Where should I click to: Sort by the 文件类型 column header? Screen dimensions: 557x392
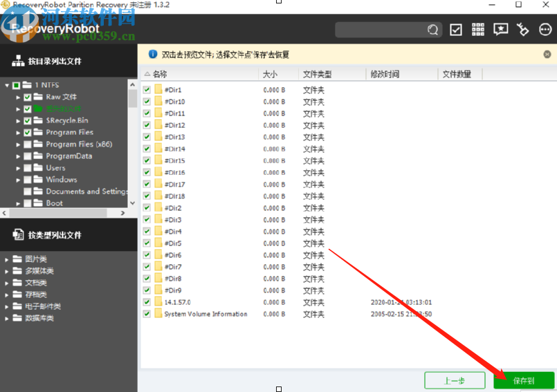pyautogui.click(x=332, y=74)
